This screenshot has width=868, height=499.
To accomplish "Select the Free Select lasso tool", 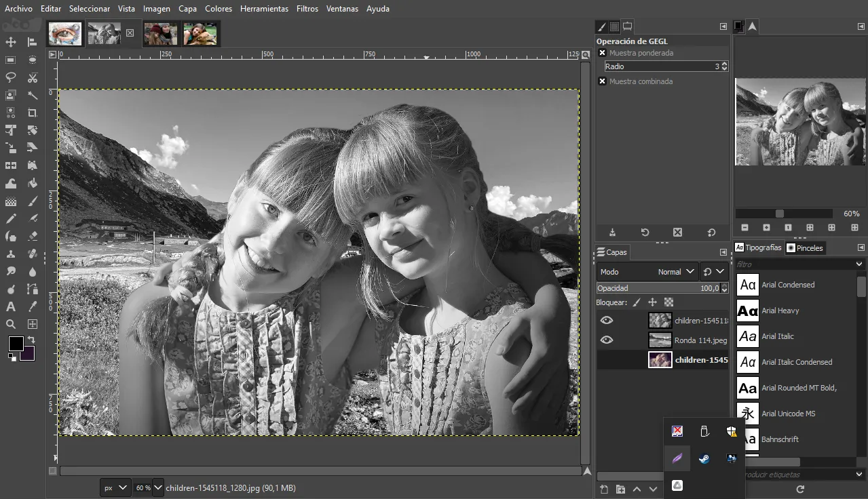I will (11, 77).
